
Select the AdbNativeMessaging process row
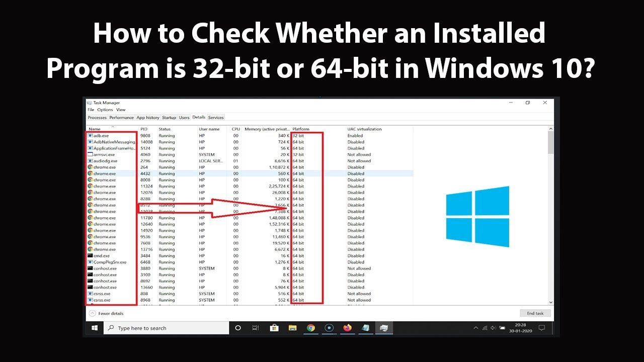click(250, 142)
